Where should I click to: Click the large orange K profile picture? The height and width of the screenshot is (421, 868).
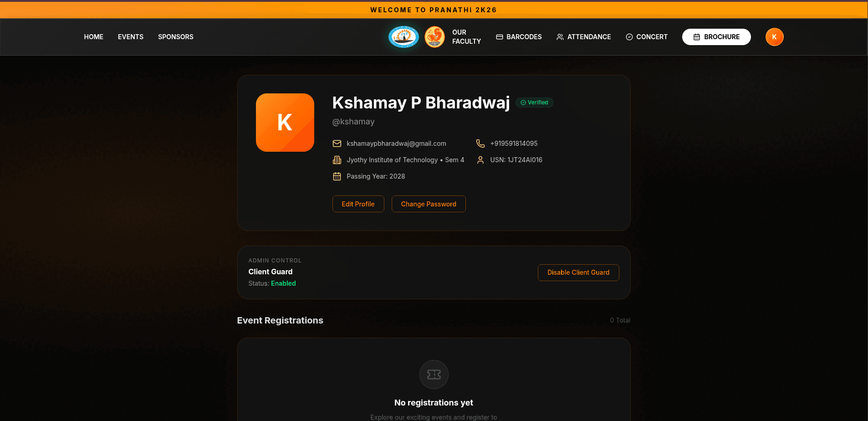pyautogui.click(x=285, y=123)
